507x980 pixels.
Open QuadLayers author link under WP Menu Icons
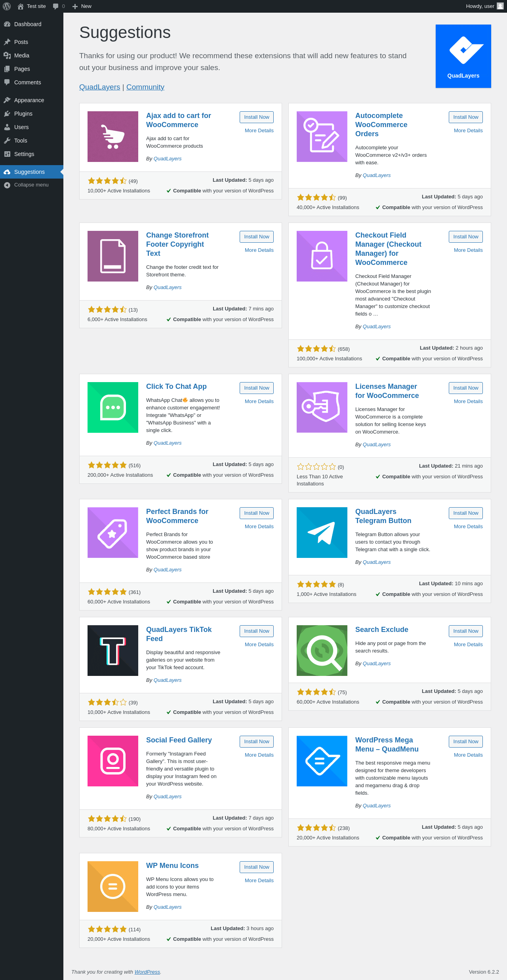168,907
